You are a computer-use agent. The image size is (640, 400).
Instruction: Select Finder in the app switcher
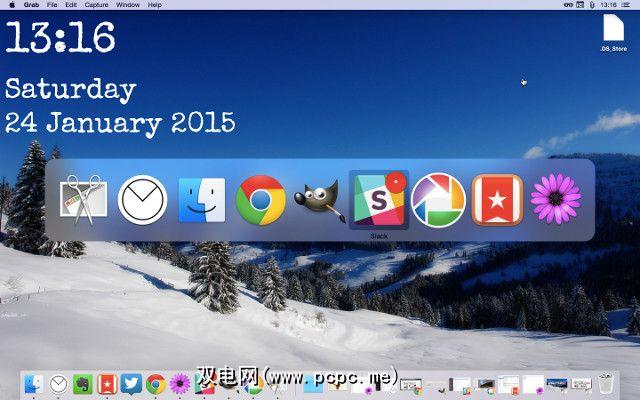pos(202,200)
